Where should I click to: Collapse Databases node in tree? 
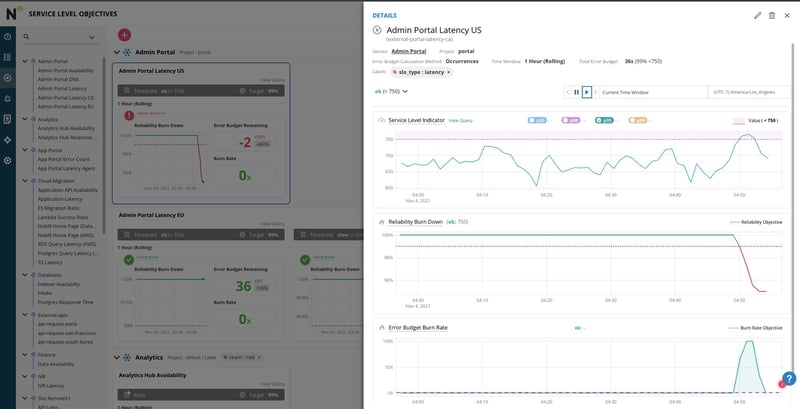[x=25, y=275]
